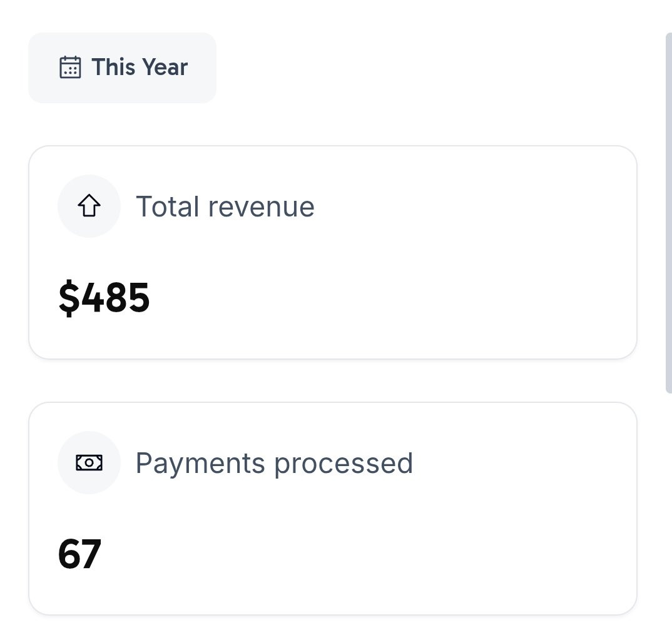The image size is (672, 630).
Task: Click the Payments processed heading text
Action: pos(274,463)
